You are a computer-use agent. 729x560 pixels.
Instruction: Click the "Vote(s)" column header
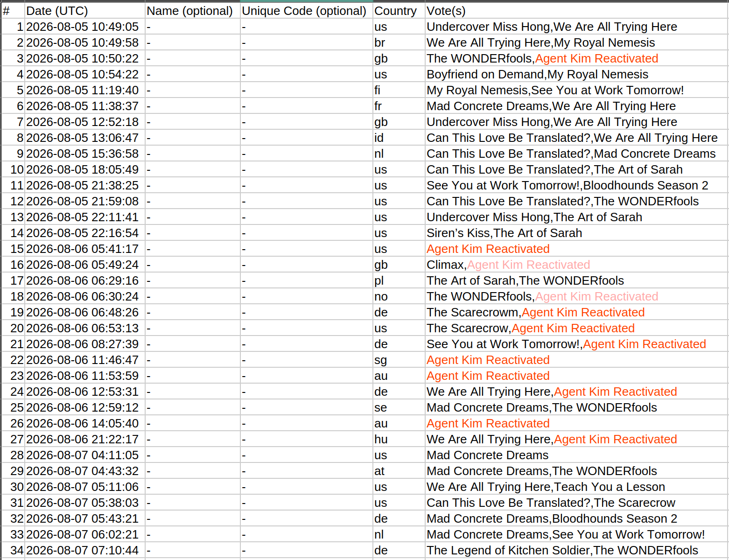click(576, 11)
